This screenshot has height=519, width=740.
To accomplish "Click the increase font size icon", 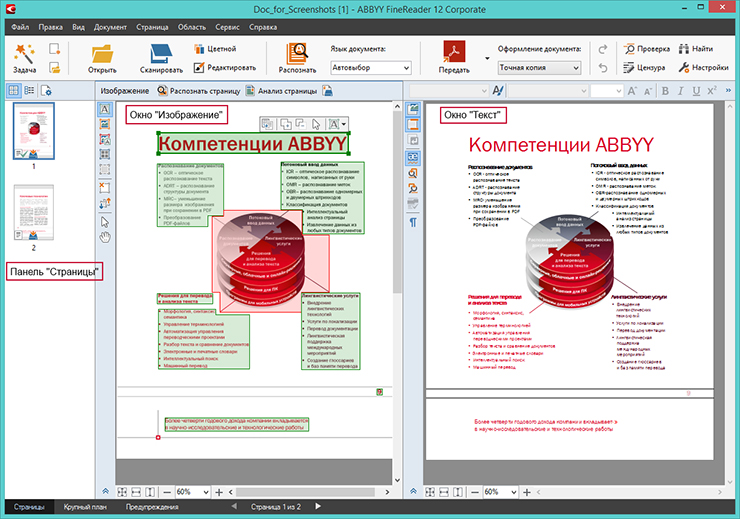I will (632, 91).
